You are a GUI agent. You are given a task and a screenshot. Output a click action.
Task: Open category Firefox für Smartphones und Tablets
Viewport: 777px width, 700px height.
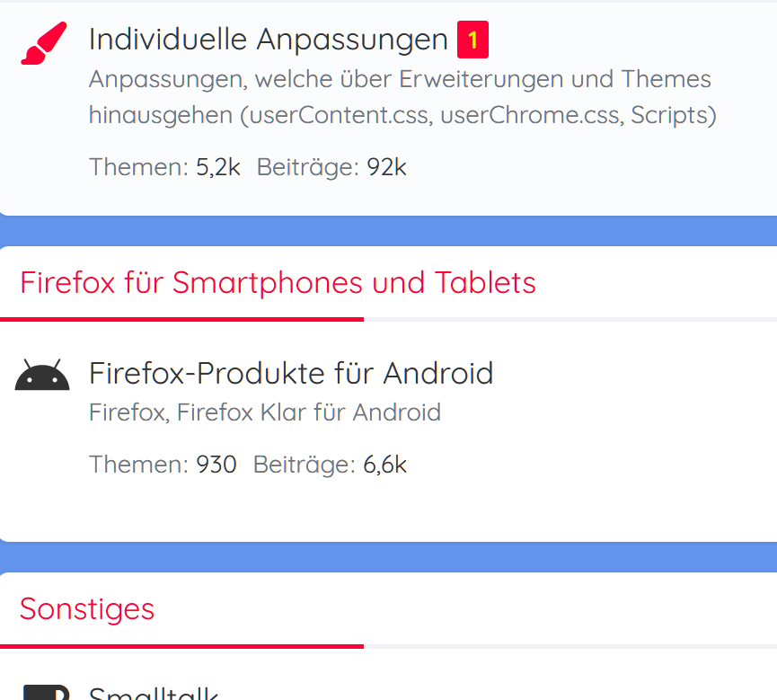pyautogui.click(x=278, y=282)
